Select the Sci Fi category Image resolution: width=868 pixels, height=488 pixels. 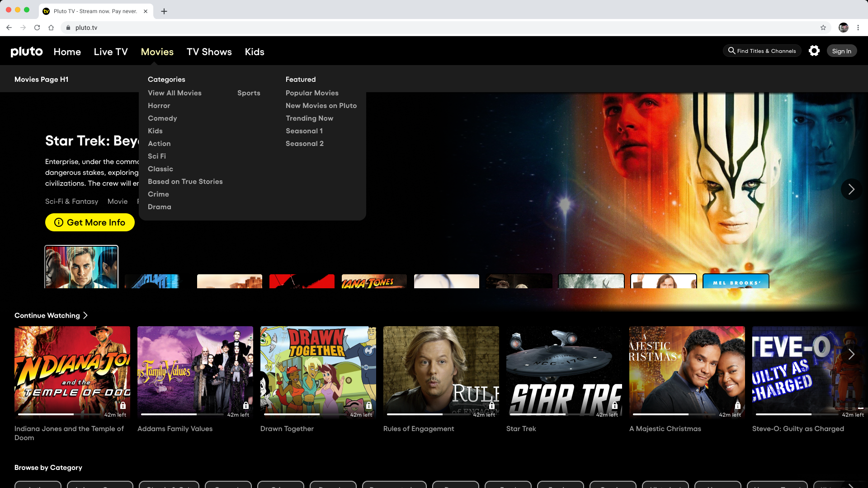coord(157,156)
